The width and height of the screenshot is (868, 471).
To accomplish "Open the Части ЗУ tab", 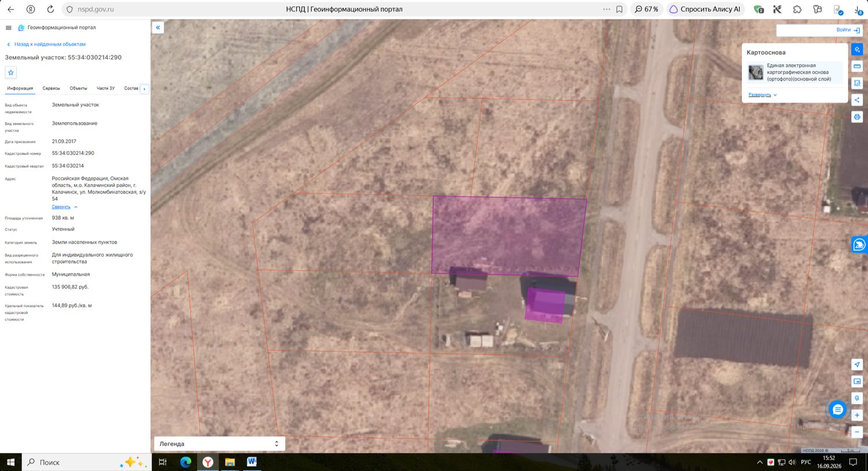I will (105, 89).
